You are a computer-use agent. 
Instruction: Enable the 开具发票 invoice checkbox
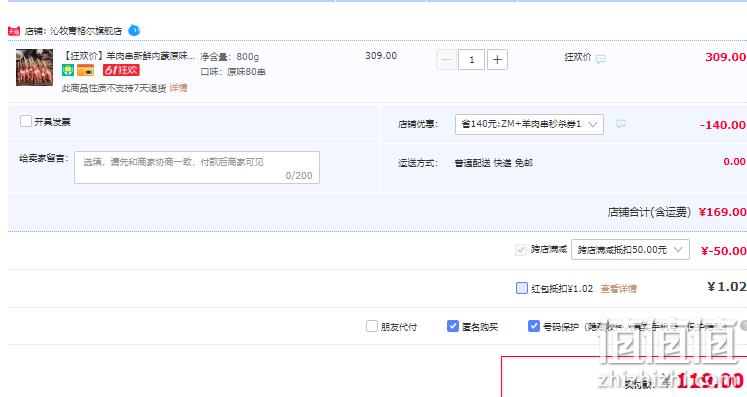pyautogui.click(x=26, y=121)
